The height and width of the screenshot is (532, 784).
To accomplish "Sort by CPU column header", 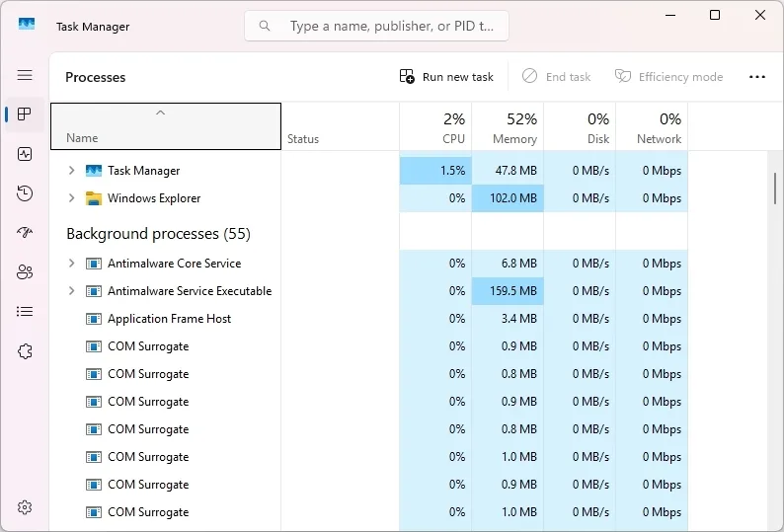I will 435,126.
